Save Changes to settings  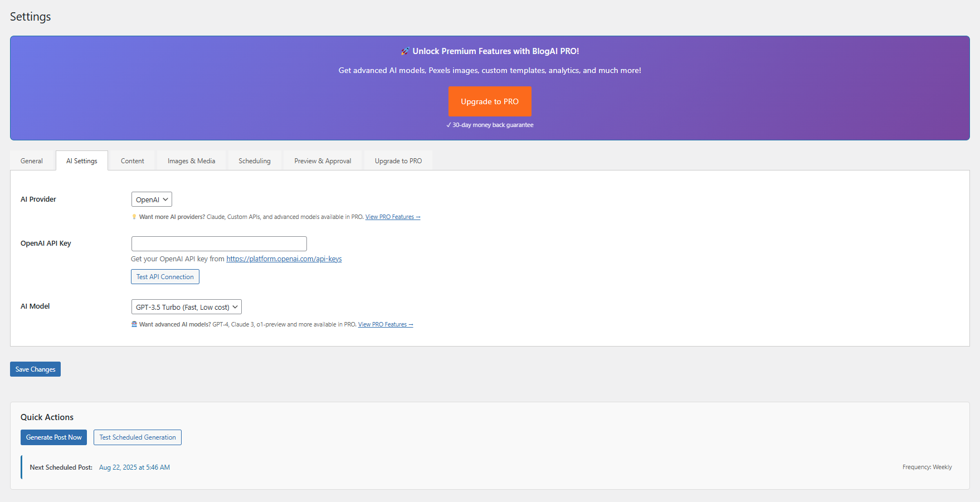(x=35, y=369)
